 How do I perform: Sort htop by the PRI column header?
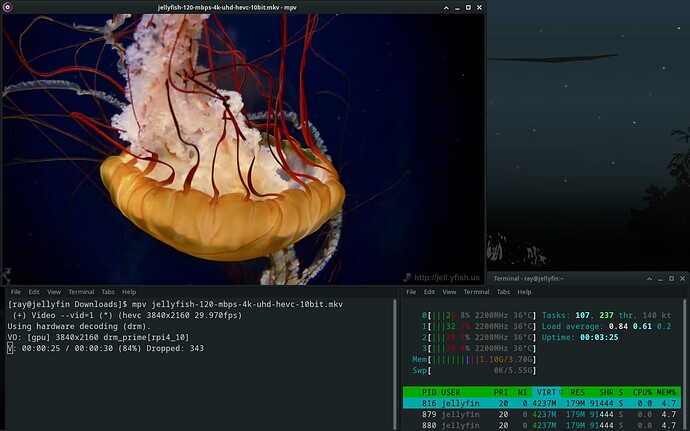point(501,392)
